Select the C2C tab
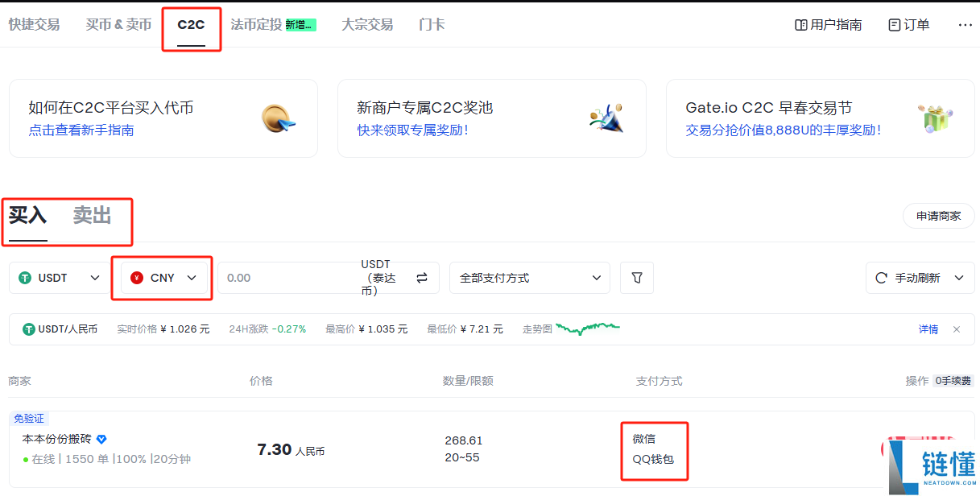980x496 pixels. pyautogui.click(x=191, y=25)
